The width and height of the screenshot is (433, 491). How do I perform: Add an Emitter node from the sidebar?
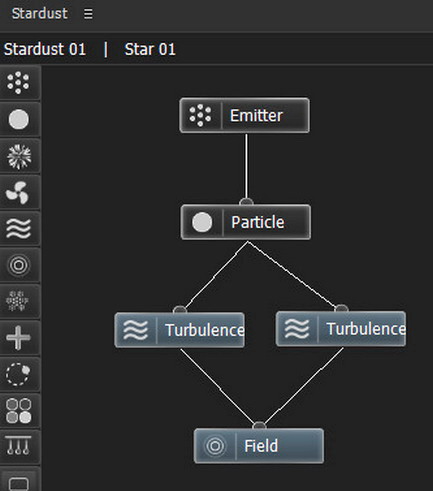(19, 82)
